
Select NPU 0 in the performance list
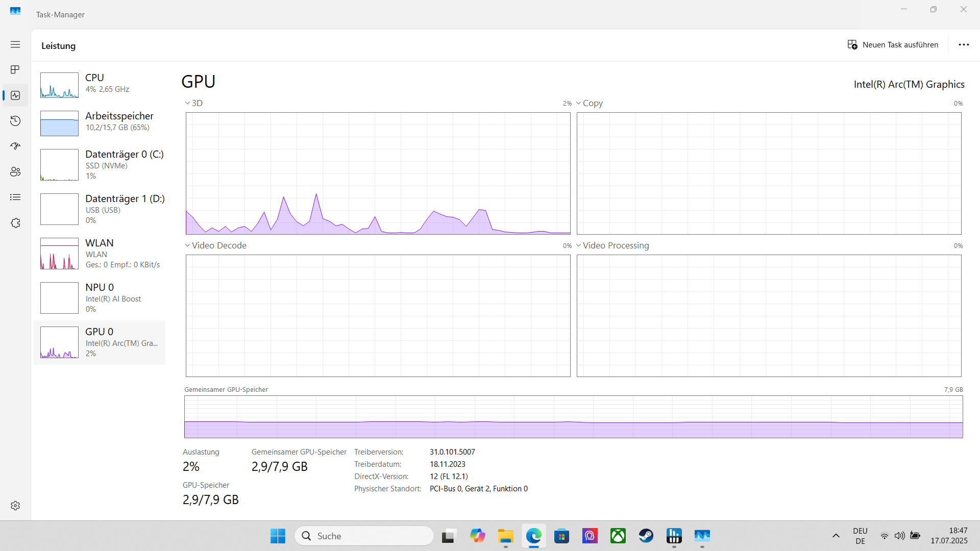click(x=100, y=297)
